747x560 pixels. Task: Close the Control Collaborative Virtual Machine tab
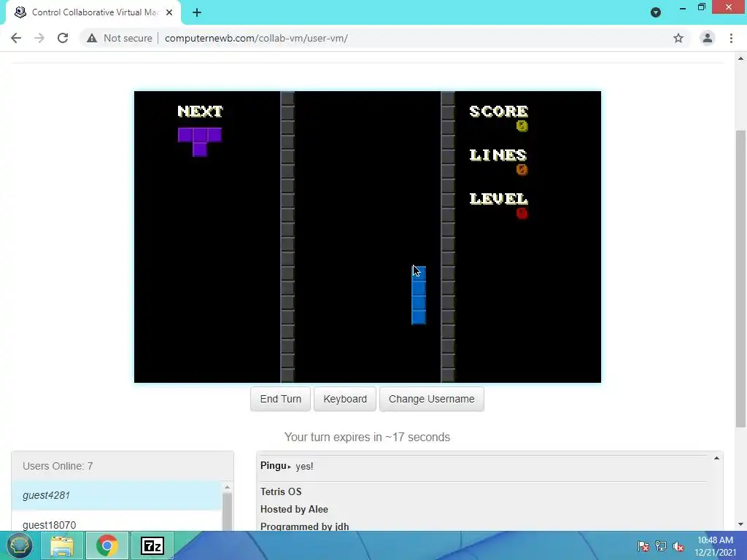coord(169,12)
